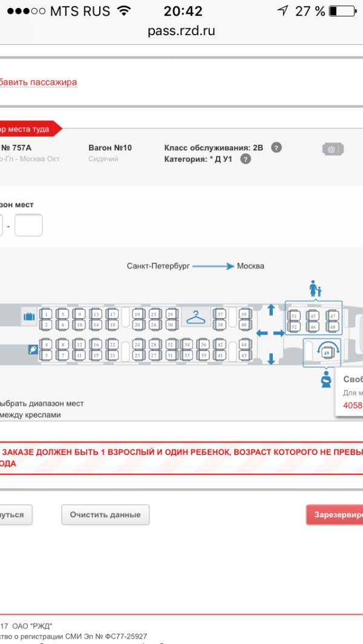The image size is (363, 644).
Task: Select seat 49 in the carriage map
Action: (327, 351)
